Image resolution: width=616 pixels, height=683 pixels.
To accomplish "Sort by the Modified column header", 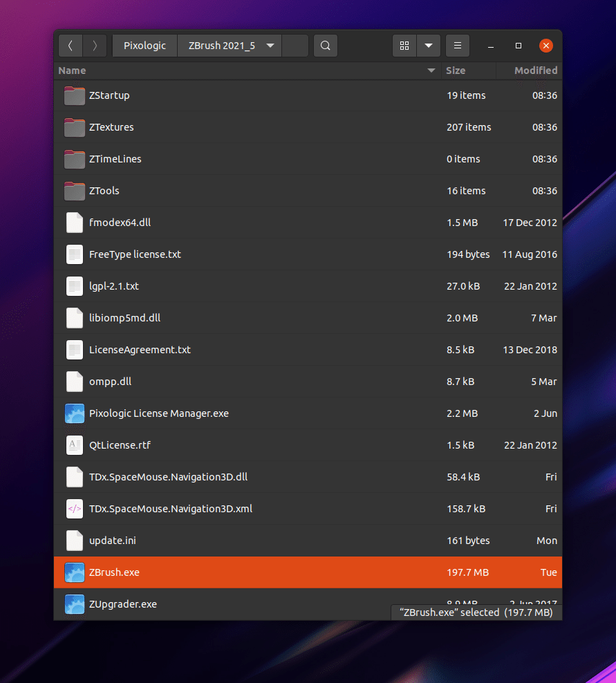I will tap(529, 71).
